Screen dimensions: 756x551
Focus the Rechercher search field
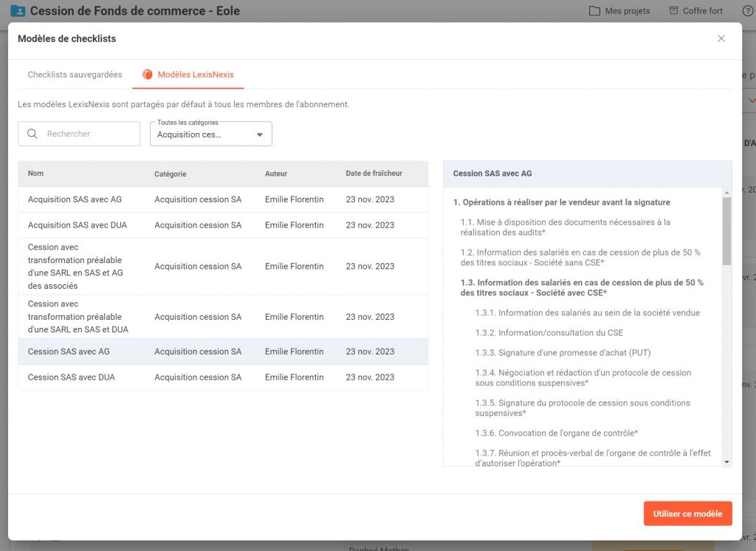click(79, 134)
